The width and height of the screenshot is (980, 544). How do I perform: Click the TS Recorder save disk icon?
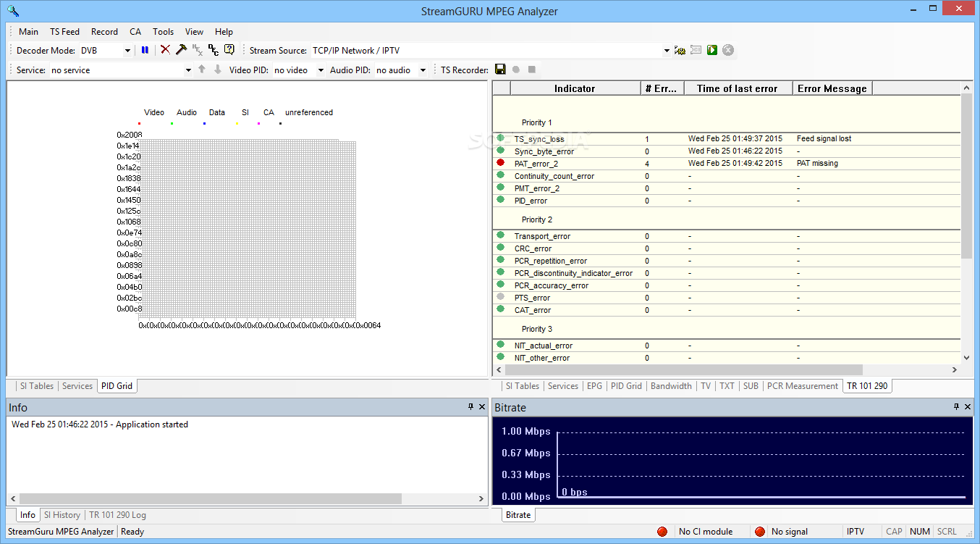coord(500,70)
